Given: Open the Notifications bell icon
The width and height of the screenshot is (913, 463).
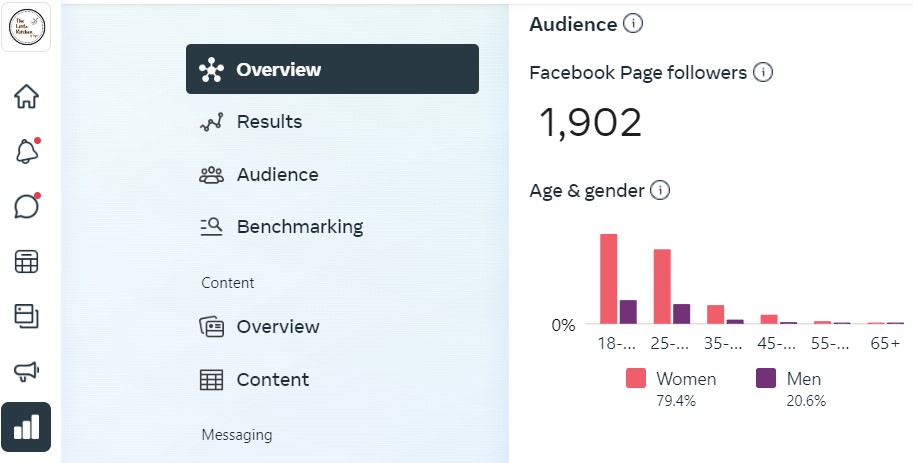Looking at the screenshot, I should click(27, 152).
